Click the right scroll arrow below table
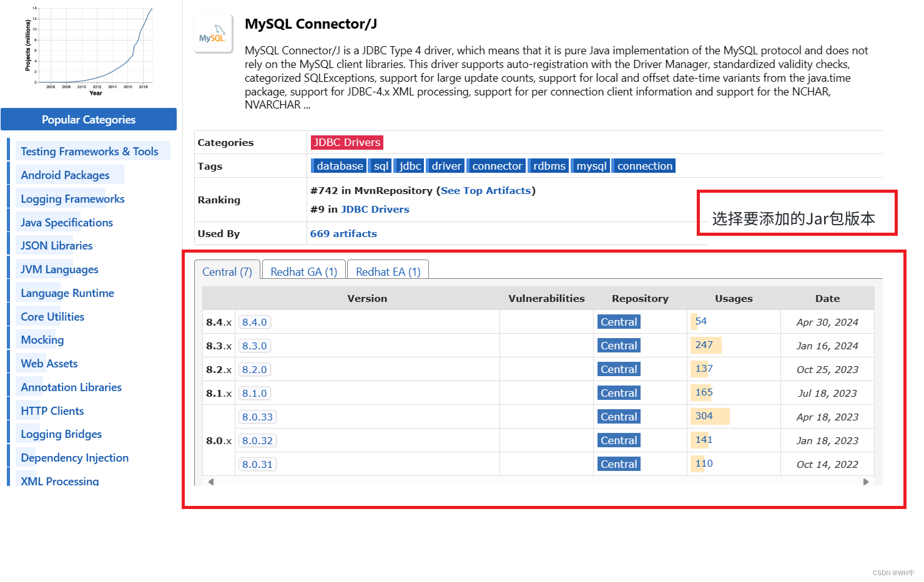This screenshot has height=582, width=924. [x=866, y=482]
